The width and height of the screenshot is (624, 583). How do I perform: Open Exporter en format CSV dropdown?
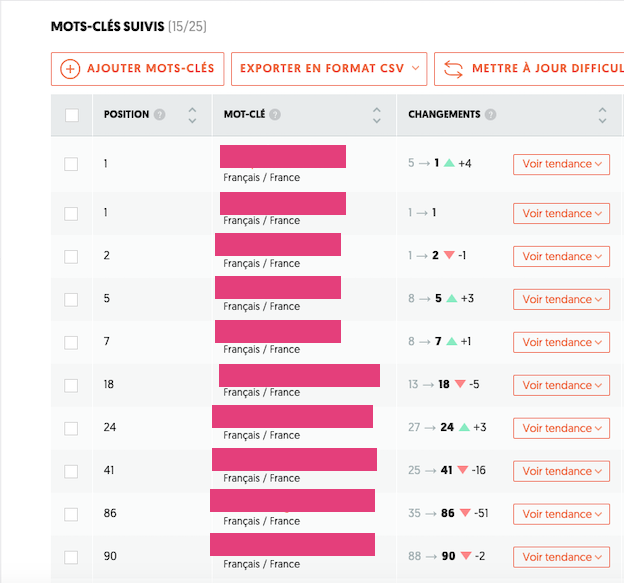tap(328, 69)
